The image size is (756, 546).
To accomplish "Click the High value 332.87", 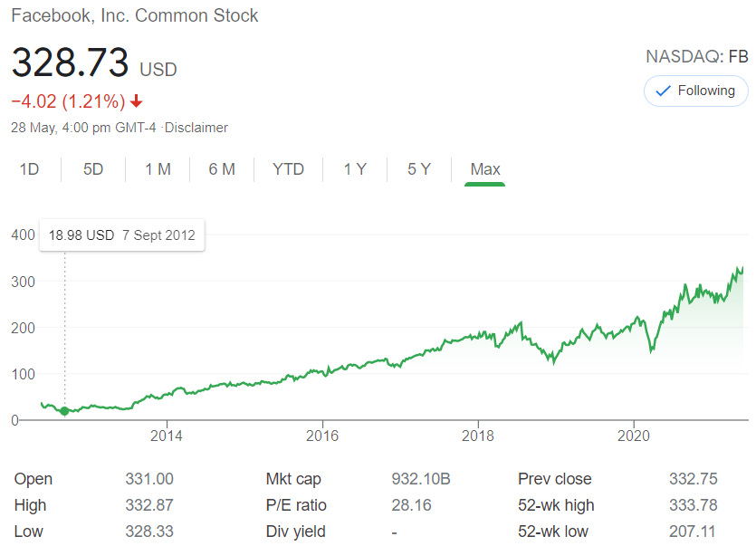I will pyautogui.click(x=149, y=505).
